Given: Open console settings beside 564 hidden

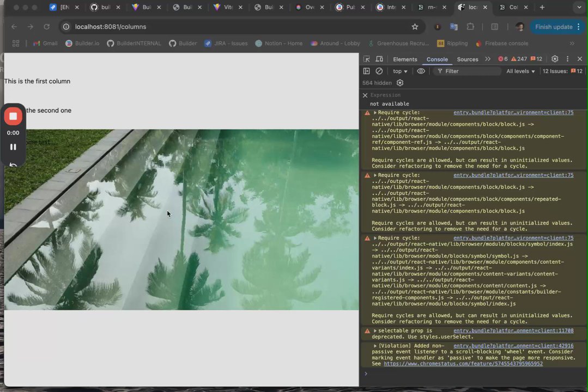Looking at the screenshot, I should click(x=400, y=83).
